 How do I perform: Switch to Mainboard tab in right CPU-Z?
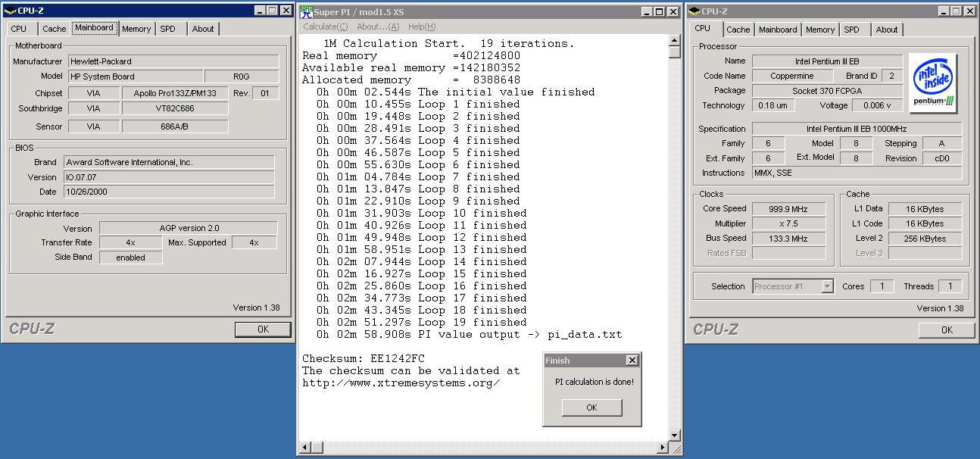coord(778,30)
